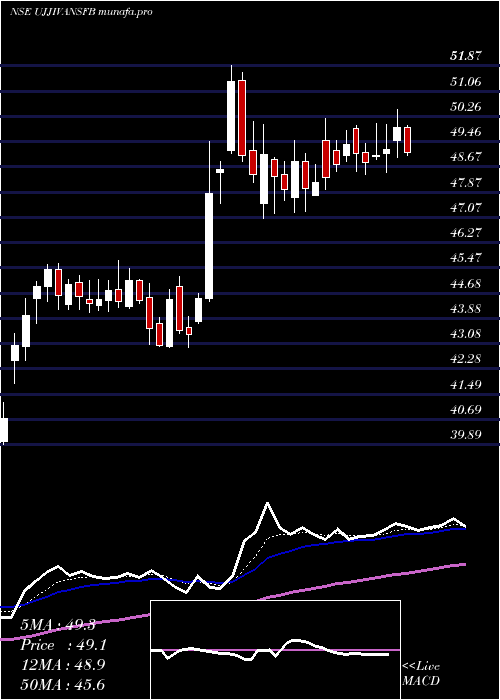Viewport: 500px width, 700px height.
Task: Click the last red candlestick on the right
Action: point(407,140)
